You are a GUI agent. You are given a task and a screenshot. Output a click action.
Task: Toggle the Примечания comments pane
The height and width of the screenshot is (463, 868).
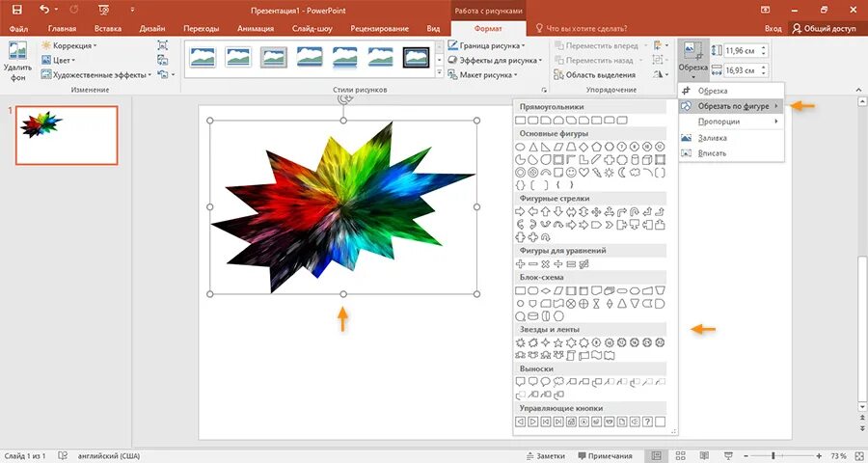click(x=605, y=456)
